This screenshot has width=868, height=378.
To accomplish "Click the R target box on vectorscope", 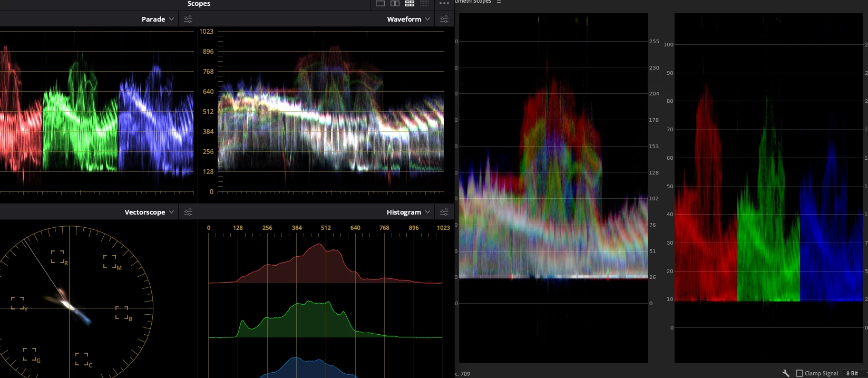I will [x=57, y=257].
